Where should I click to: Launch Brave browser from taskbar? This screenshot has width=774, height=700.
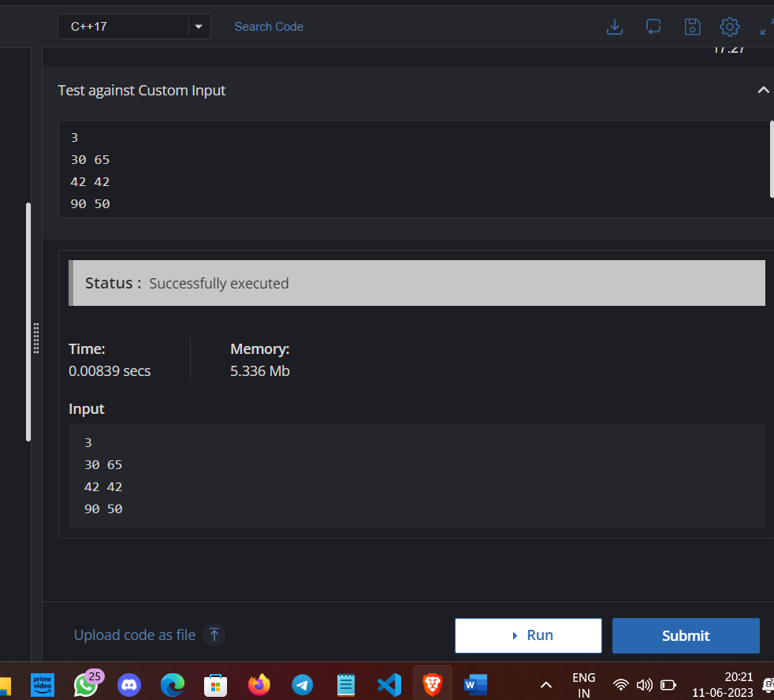[432, 684]
